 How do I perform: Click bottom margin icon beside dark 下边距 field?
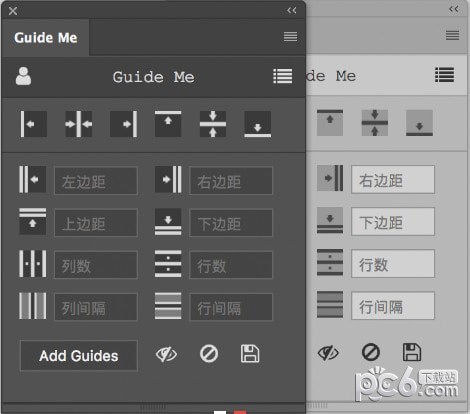168,222
